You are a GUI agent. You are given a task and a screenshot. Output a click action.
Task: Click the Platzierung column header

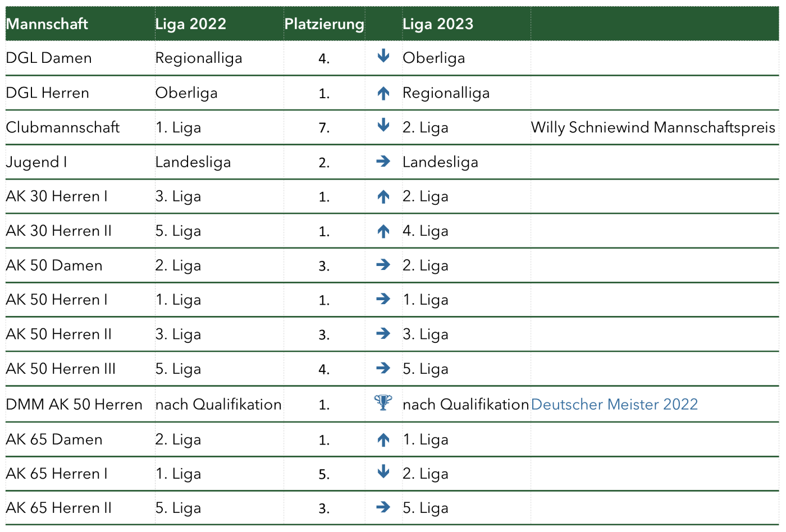tap(324, 24)
